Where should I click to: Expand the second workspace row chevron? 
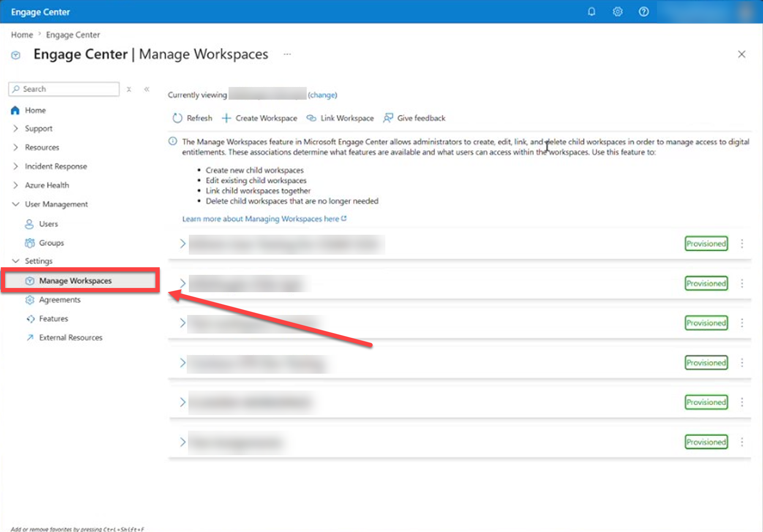coord(183,283)
